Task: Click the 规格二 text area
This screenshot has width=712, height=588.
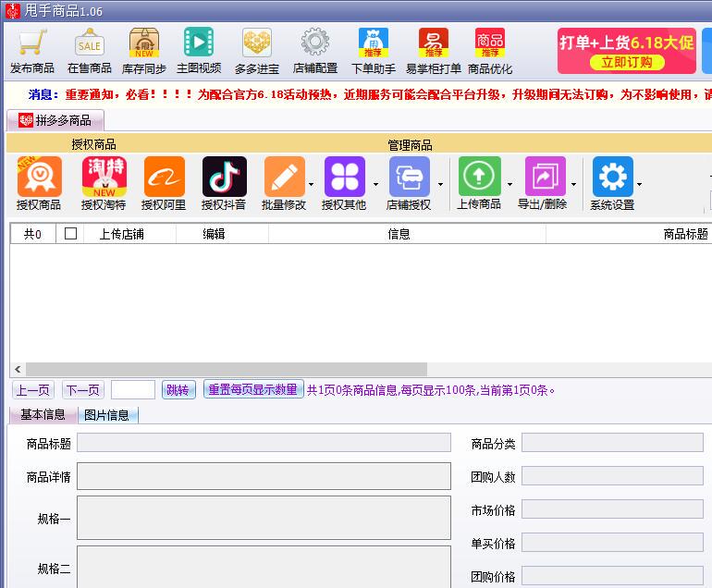Action: (x=264, y=567)
